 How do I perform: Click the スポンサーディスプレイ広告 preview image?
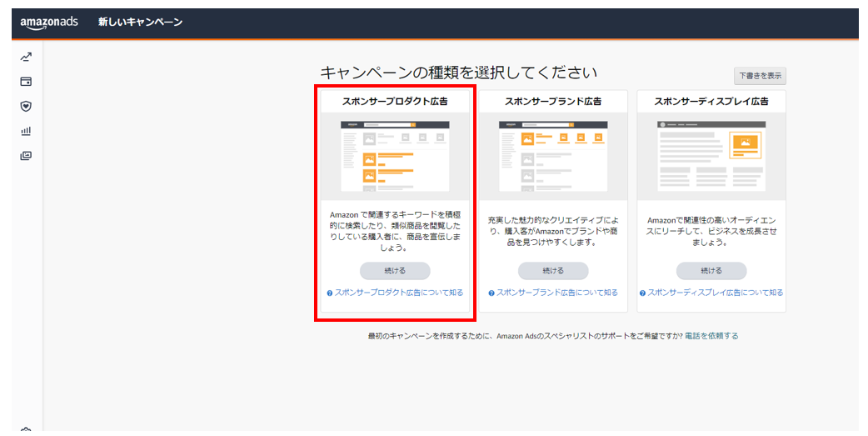pyautogui.click(x=711, y=156)
